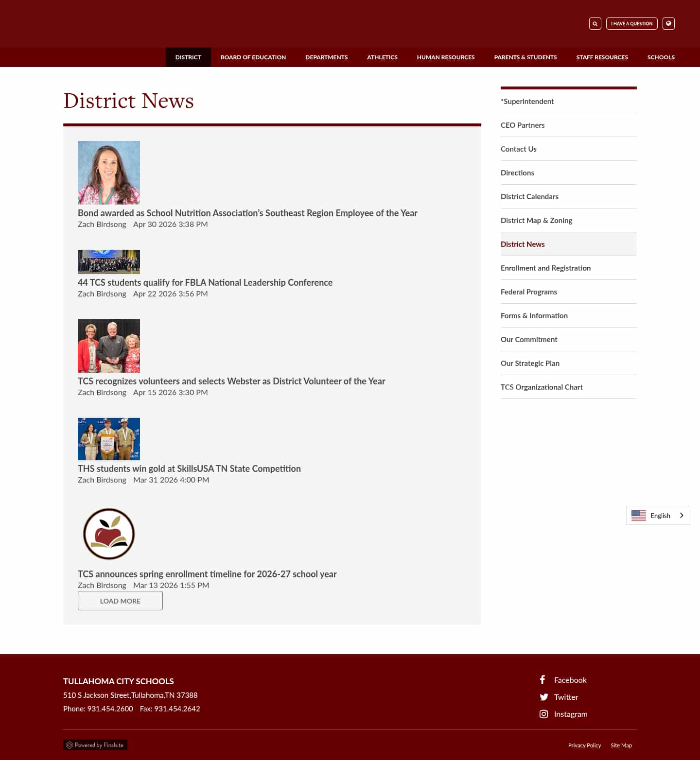
Task: Open Our Commitment page
Action: [569, 339]
